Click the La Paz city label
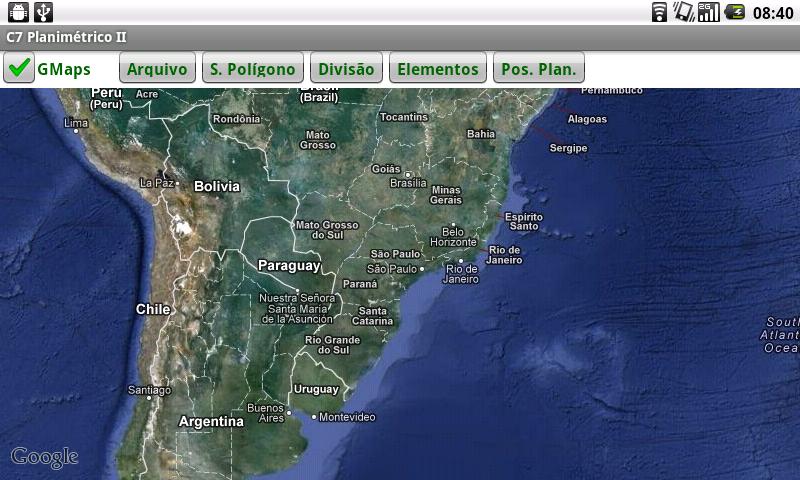Image resolution: width=800 pixels, height=480 pixels. point(157,183)
